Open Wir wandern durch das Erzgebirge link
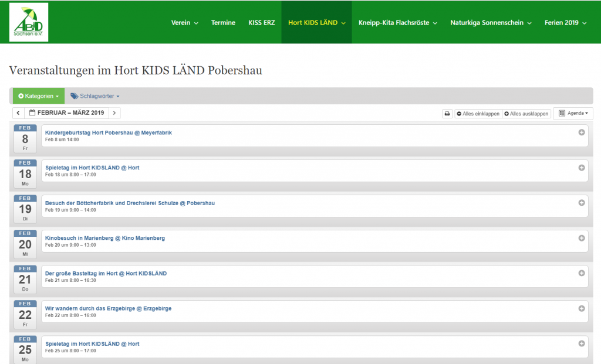 tap(108, 308)
